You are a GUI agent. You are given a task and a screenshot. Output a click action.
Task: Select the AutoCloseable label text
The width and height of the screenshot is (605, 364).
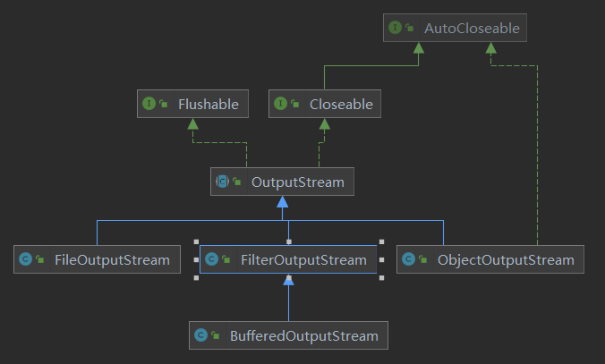[x=471, y=29]
